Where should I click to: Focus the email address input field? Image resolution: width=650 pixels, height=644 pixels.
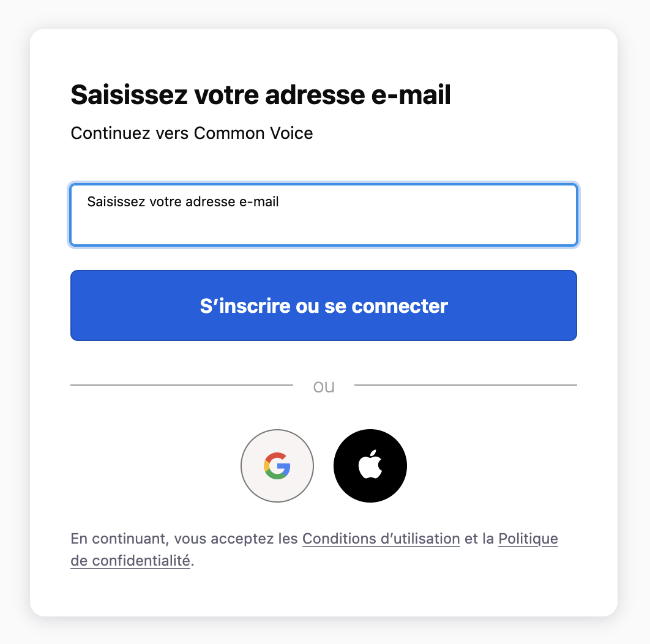coord(324,215)
